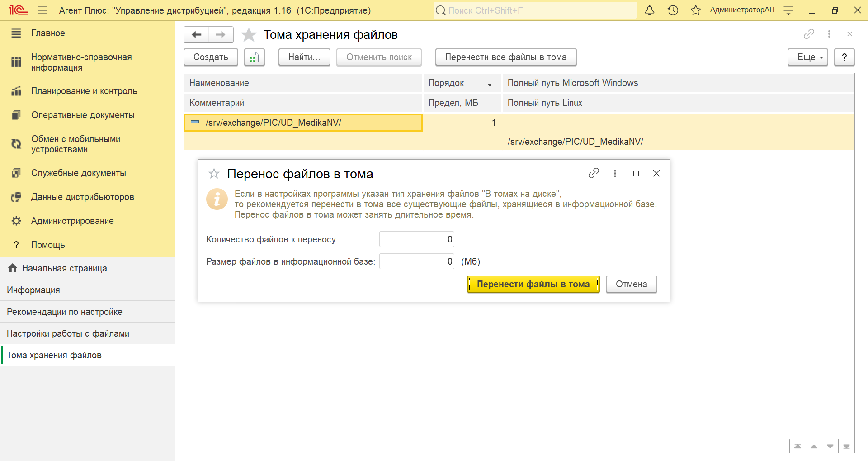
Task: Move up one row in list
Action: pos(814,446)
